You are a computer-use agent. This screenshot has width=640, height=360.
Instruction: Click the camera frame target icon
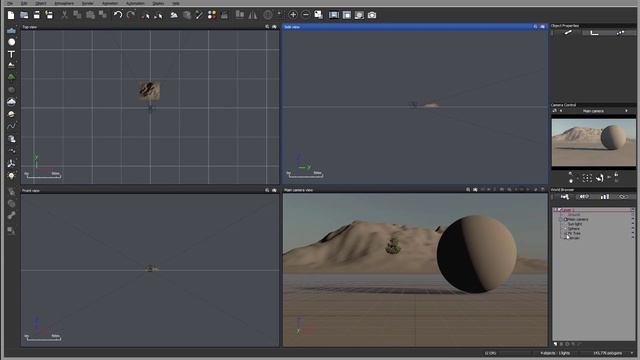[x=587, y=178]
